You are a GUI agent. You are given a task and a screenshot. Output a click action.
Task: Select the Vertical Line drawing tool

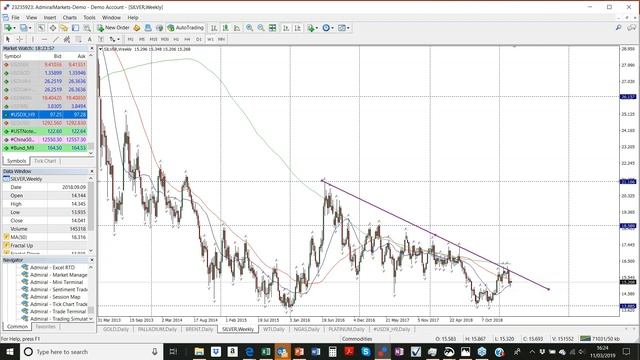coord(33,39)
